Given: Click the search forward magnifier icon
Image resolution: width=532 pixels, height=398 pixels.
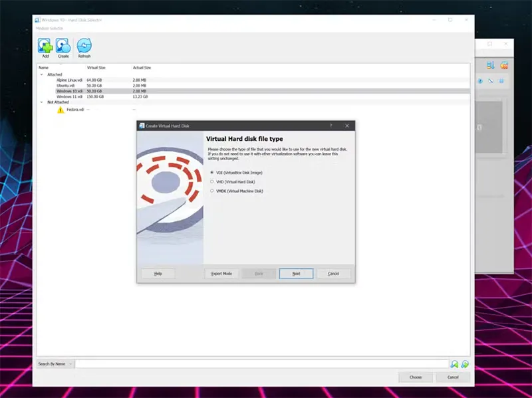Looking at the screenshot, I should coord(465,363).
